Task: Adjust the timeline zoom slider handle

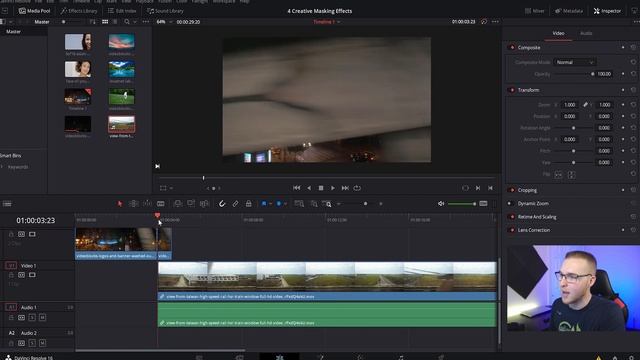Action: coord(365,204)
